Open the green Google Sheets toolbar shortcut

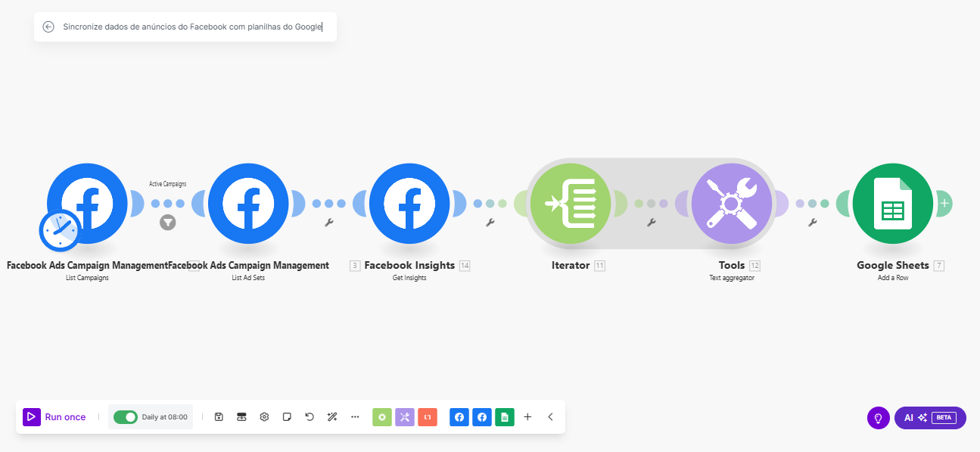505,417
